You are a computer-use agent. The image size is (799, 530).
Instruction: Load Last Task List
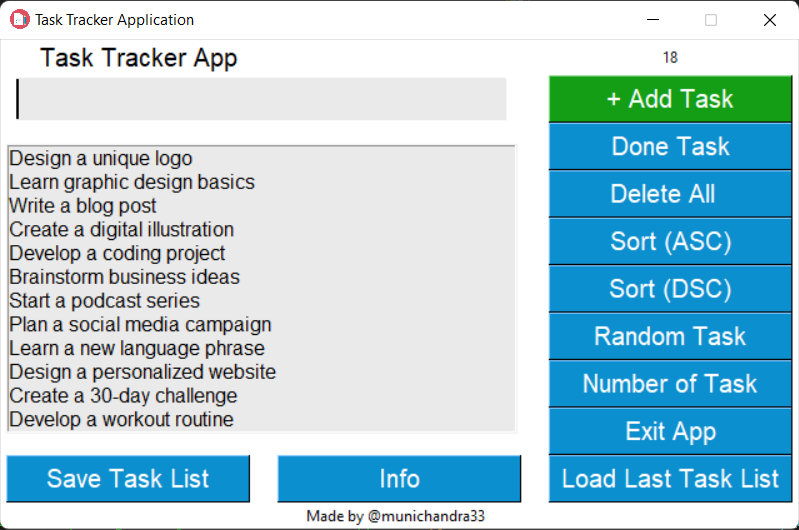(670, 479)
